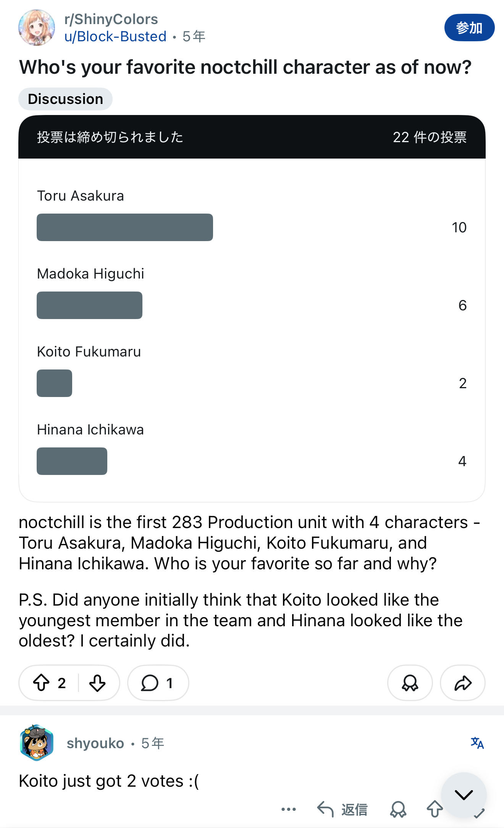Downvote the noctchill poll post
Viewport: 504px width, 828px height.
[x=97, y=683]
